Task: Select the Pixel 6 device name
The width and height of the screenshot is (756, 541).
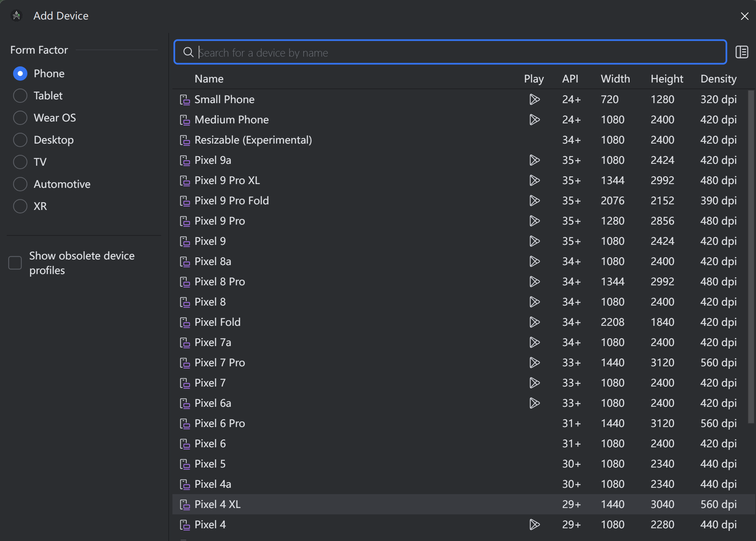Action: (x=210, y=444)
